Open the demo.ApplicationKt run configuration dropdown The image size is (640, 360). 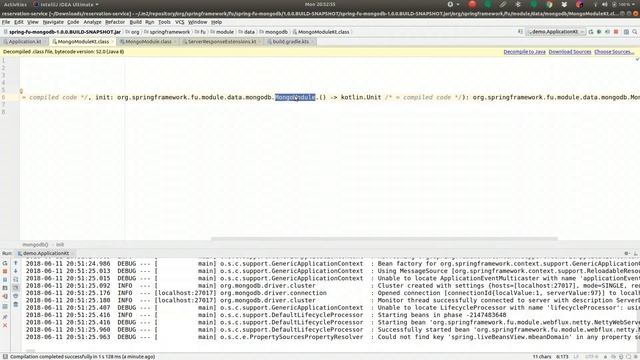tap(556, 32)
